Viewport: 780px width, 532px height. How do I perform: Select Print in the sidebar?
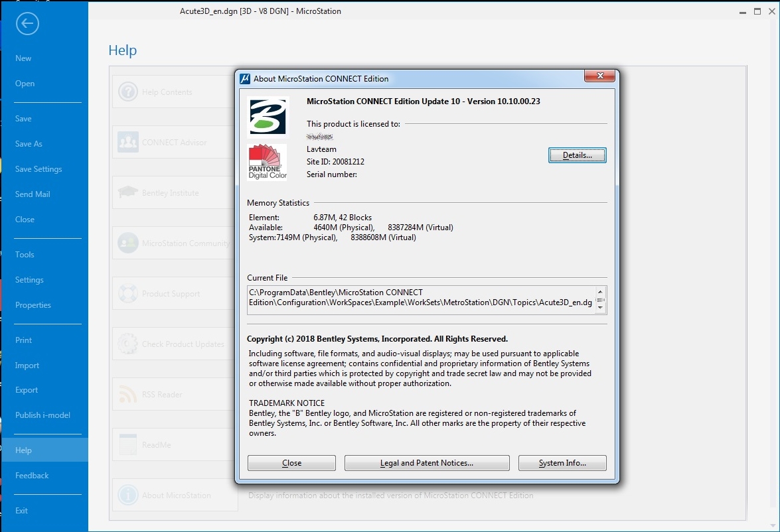[23, 340]
